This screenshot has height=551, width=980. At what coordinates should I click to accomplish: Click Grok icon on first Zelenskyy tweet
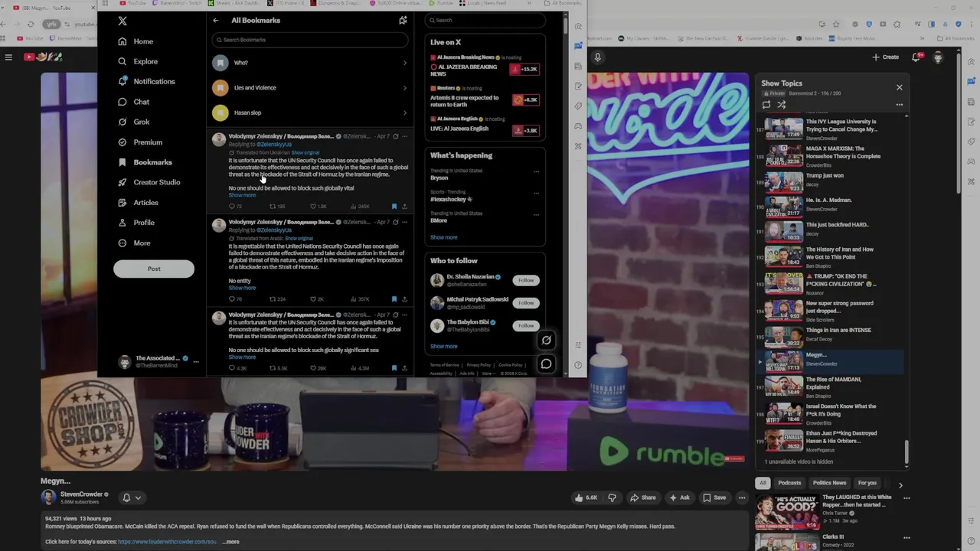(395, 136)
